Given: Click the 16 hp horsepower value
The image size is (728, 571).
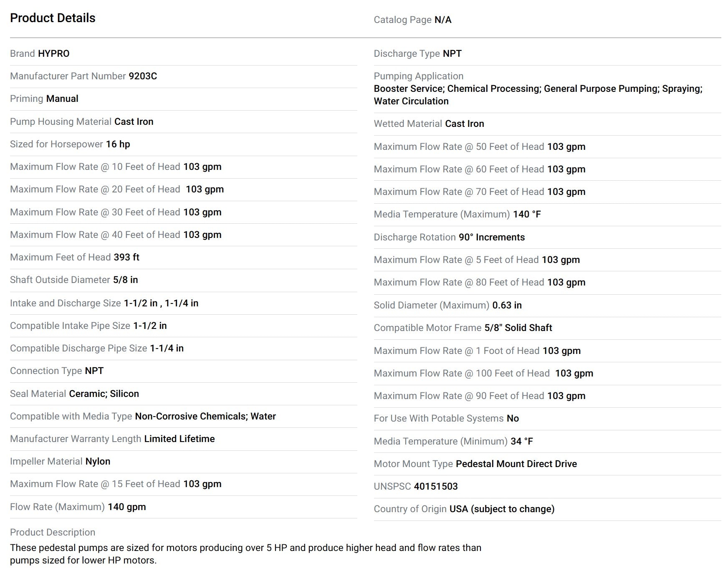Looking at the screenshot, I should pyautogui.click(x=118, y=144).
